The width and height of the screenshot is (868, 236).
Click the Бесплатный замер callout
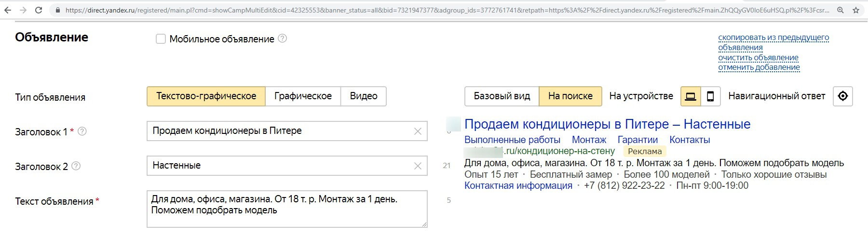click(571, 174)
